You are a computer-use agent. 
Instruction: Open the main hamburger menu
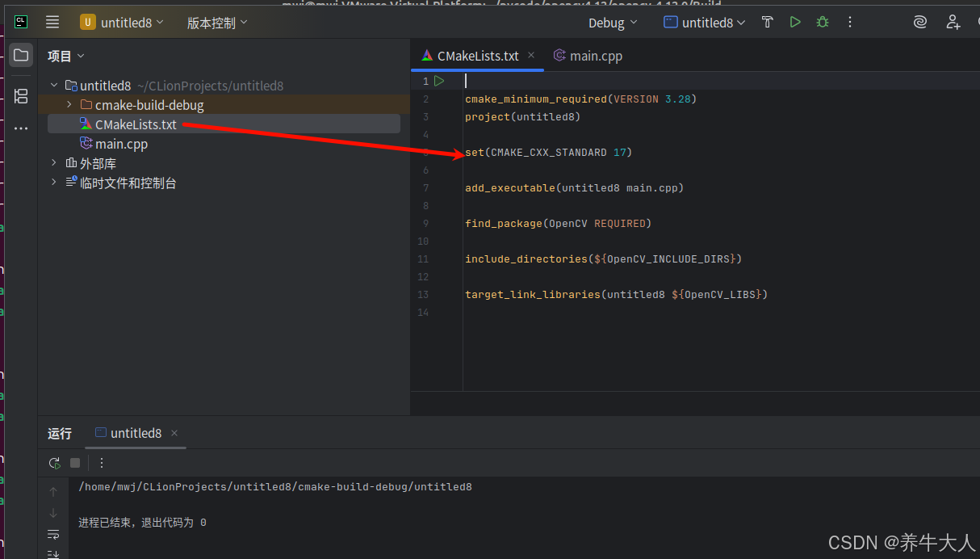click(52, 22)
